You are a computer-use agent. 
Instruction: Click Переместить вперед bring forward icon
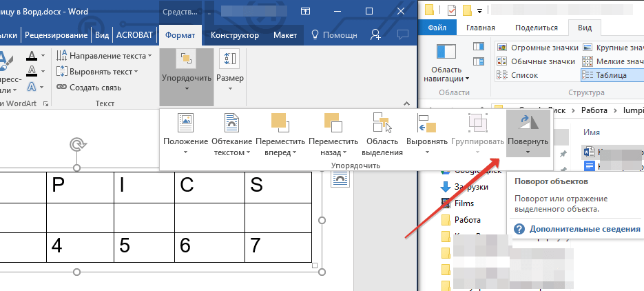[280, 123]
